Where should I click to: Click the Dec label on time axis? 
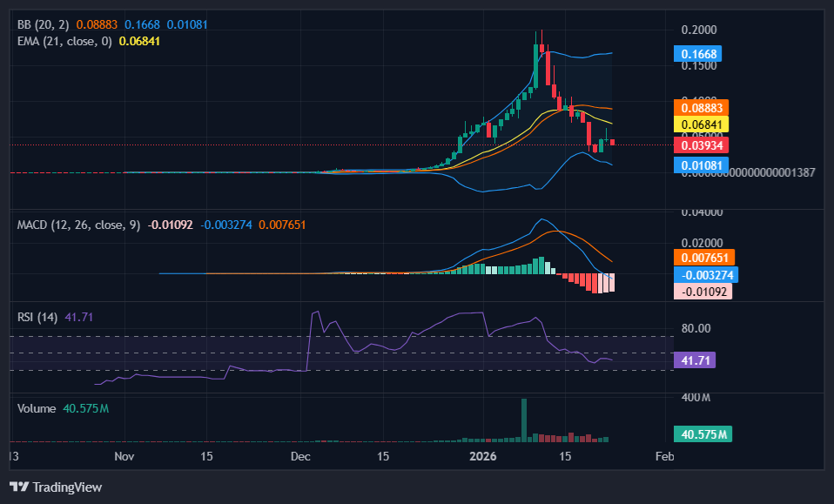[x=301, y=456]
